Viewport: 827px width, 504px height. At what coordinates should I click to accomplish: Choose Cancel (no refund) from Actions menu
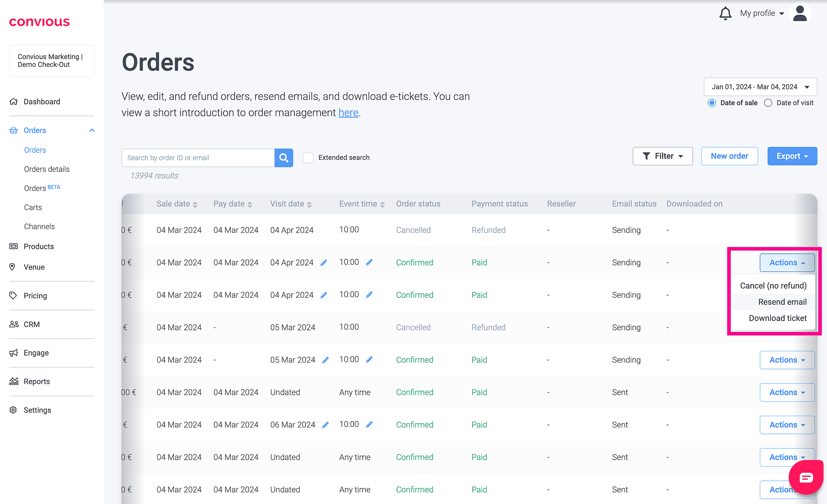[x=773, y=286]
